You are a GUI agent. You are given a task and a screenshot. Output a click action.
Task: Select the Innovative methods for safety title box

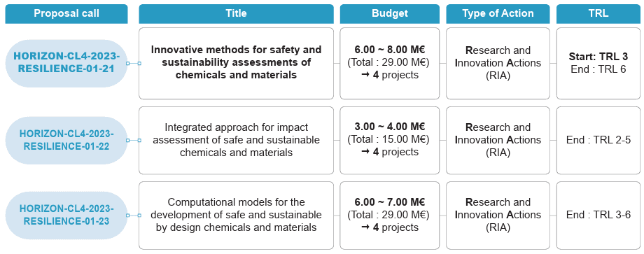pos(236,63)
